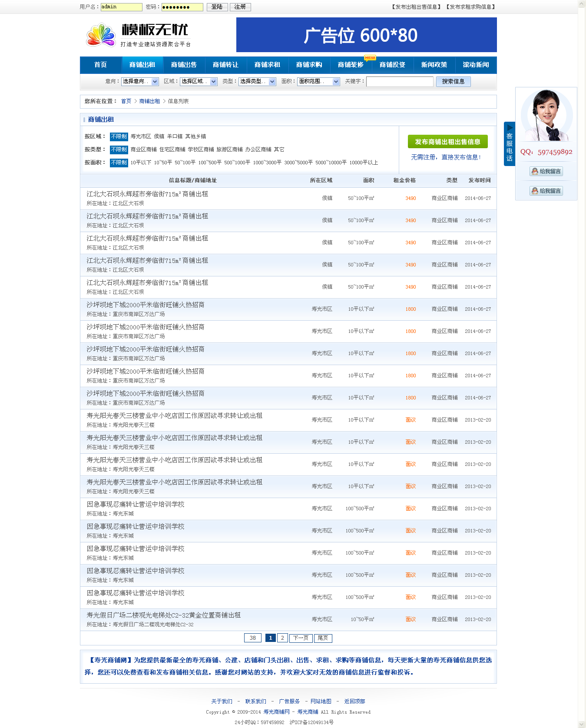
Task: Filter by 商业区商铺 type
Action: coord(143,150)
